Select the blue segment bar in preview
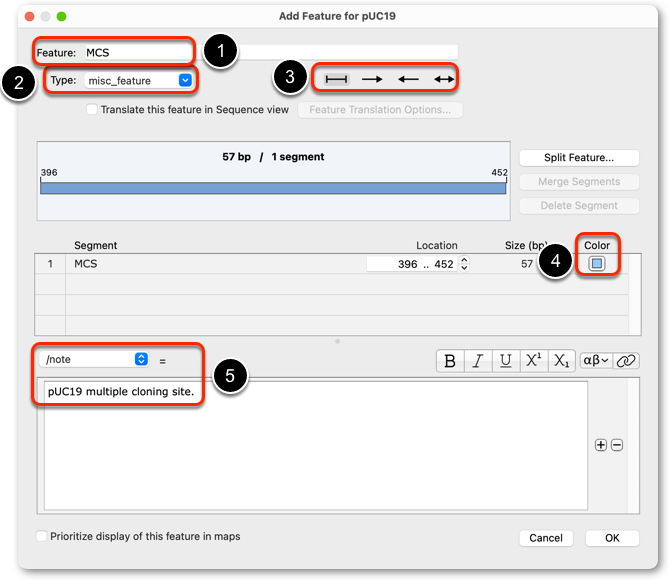The height and width of the screenshot is (580, 669). click(x=273, y=188)
